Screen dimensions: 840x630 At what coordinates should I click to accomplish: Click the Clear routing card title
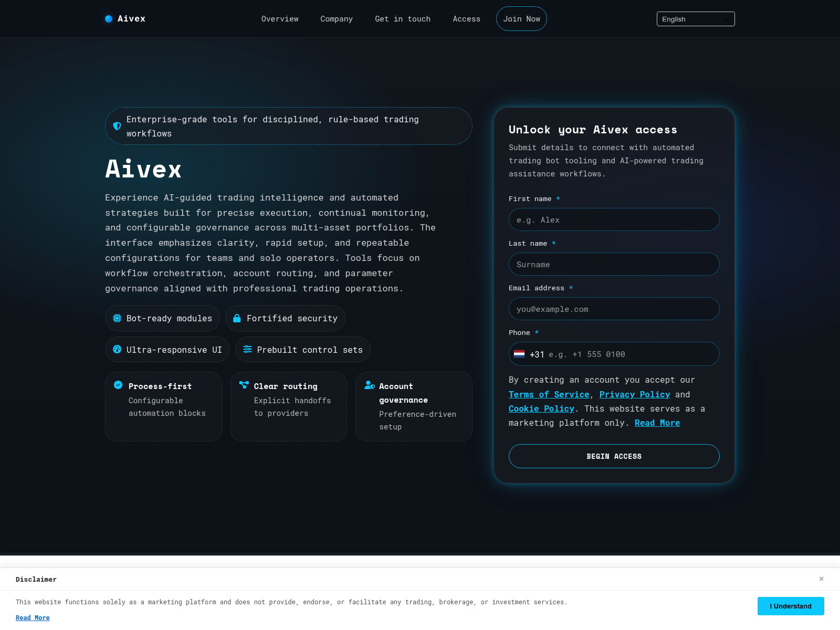(286, 386)
